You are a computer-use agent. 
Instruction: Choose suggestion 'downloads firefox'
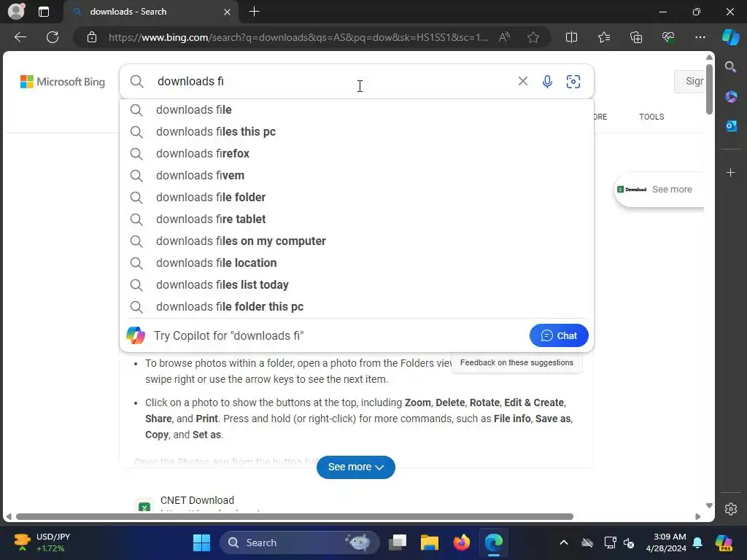[x=356, y=154]
